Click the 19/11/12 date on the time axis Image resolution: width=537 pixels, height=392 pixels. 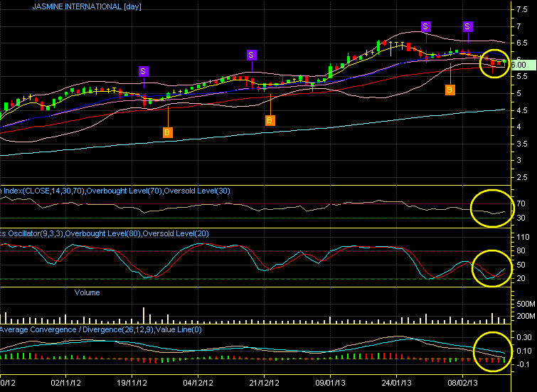pos(132,383)
